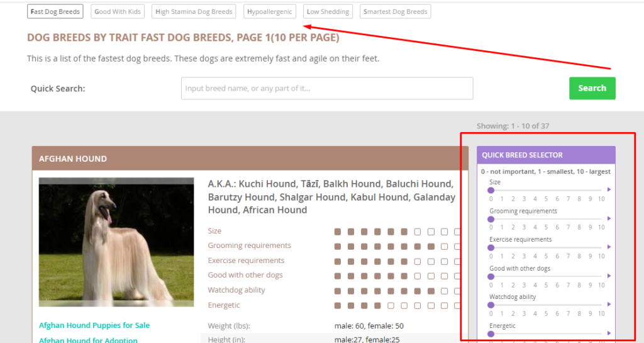Click the 'Showing: 1 - 10 of 37' text
The height and width of the screenshot is (343, 644).
coord(513,126)
